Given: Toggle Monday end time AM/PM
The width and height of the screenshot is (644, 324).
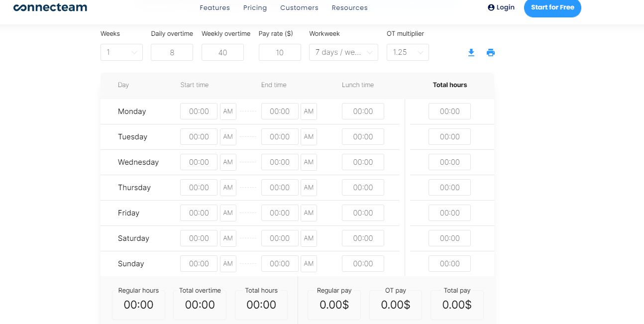Looking at the screenshot, I should click(x=309, y=111).
